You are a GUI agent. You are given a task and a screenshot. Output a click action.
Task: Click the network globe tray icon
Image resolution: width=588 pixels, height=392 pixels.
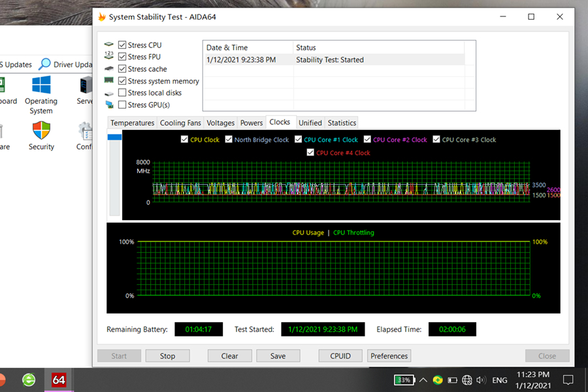[x=467, y=380]
